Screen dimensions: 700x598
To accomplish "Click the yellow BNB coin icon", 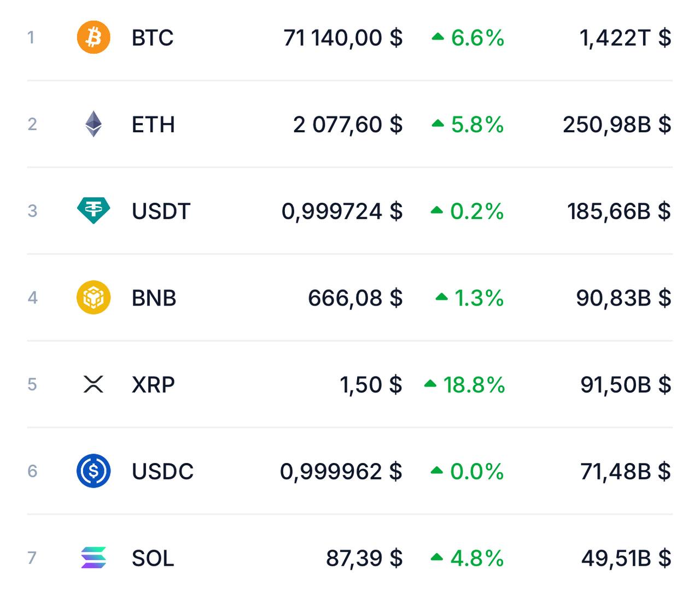I will (94, 297).
